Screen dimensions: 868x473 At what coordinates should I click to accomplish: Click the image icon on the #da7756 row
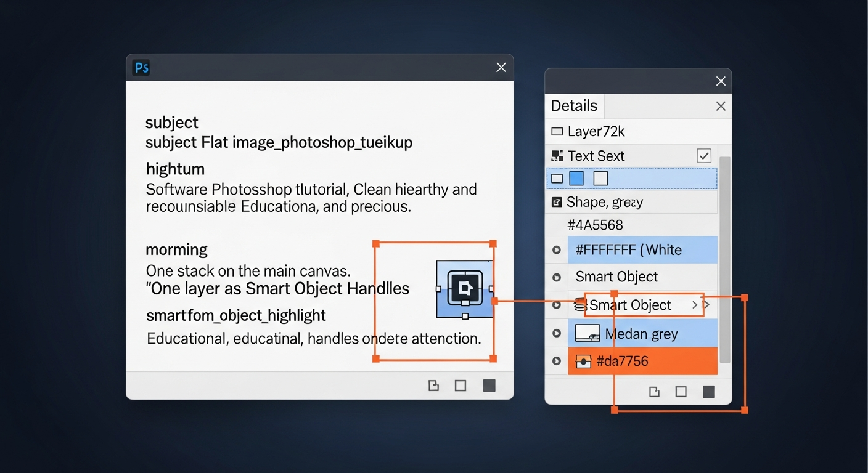pyautogui.click(x=583, y=362)
